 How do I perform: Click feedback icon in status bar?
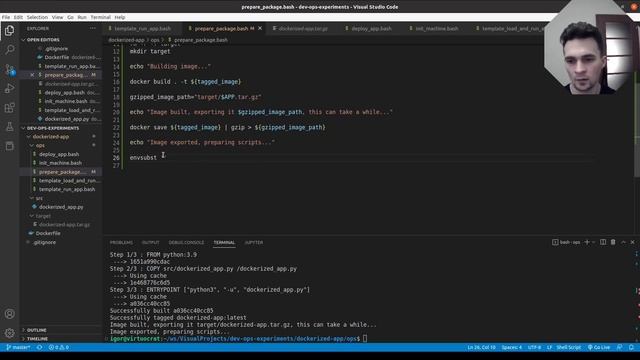point(620,347)
